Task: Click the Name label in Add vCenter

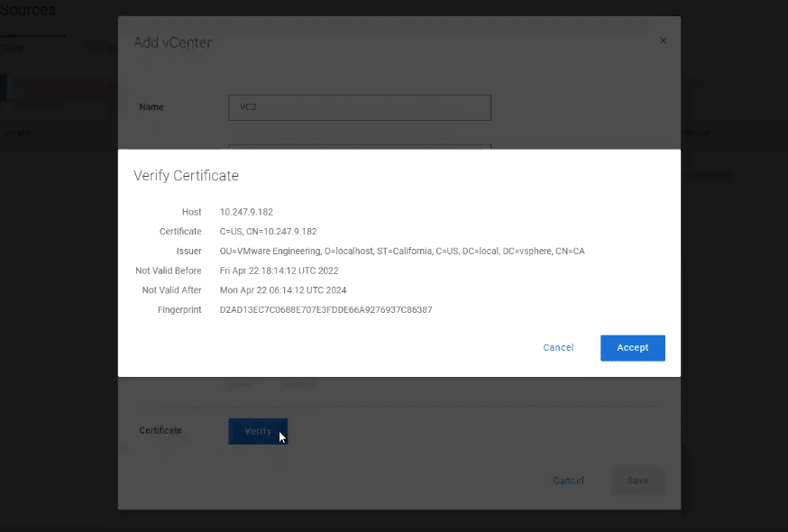Action: click(x=151, y=106)
